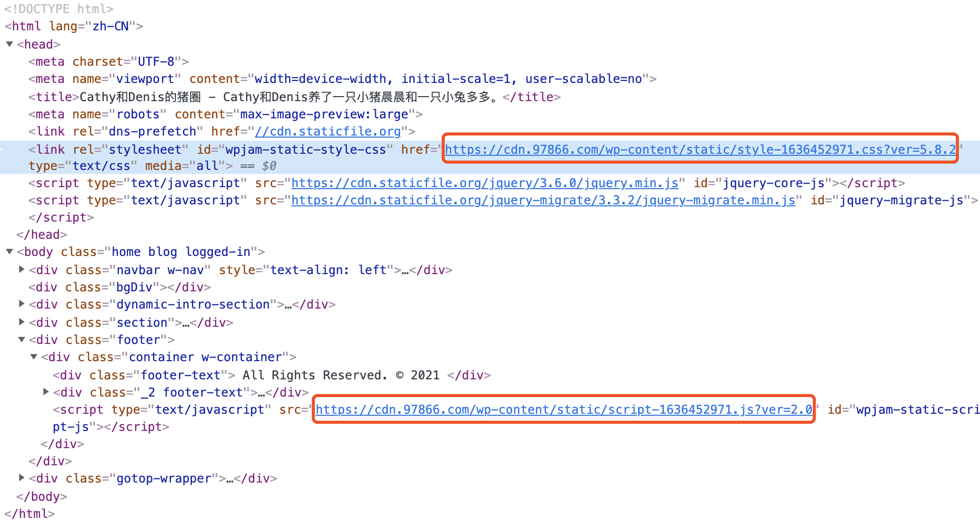Screen dimensions: 980x522
Task: Expand the _2 footer-text div
Action: click(x=46, y=391)
